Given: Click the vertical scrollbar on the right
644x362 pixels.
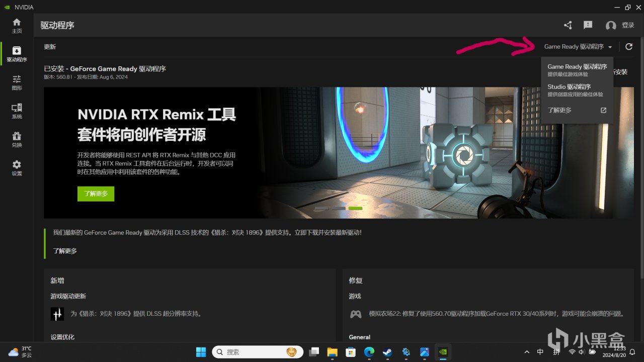Looking at the screenshot, I should tap(641, 158).
